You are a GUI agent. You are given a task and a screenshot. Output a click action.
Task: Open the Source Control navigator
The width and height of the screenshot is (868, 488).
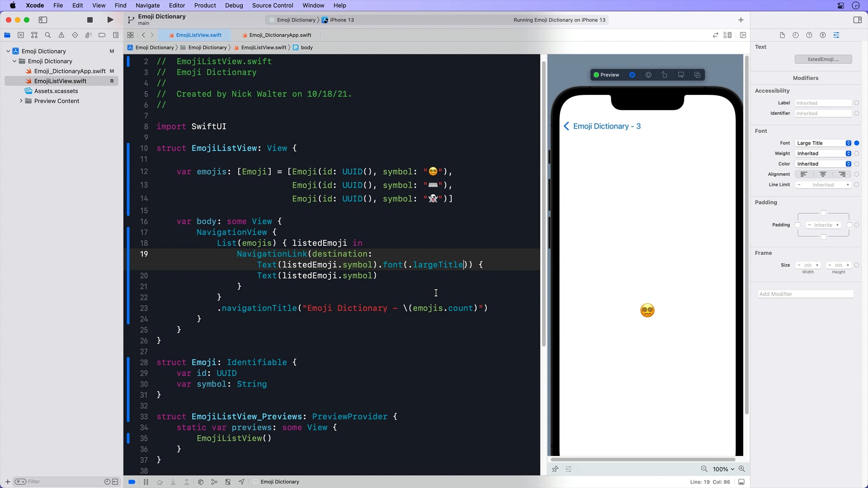pos(21,35)
